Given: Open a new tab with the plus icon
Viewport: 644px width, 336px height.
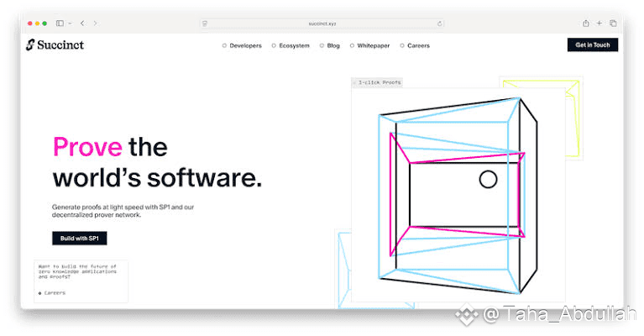Looking at the screenshot, I should (x=599, y=24).
